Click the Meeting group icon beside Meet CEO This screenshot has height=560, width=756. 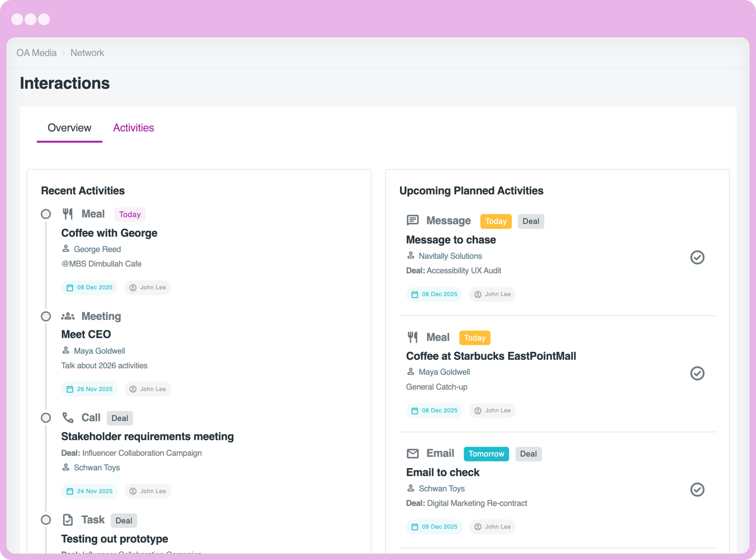(x=68, y=316)
